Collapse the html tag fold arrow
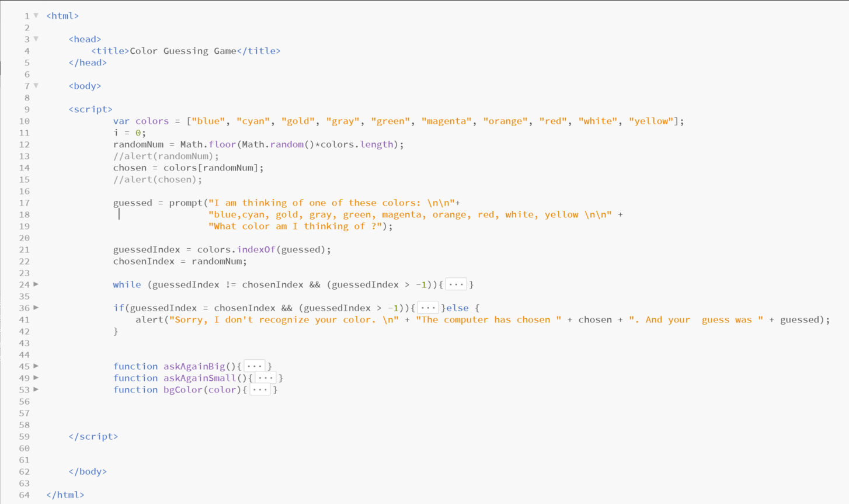 [36, 16]
